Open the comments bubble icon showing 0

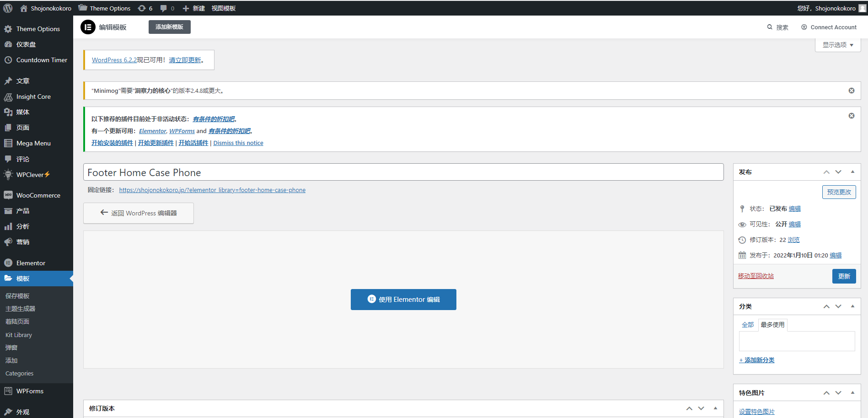[165, 8]
